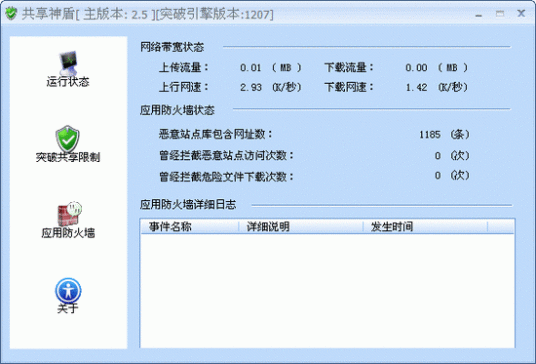Click the 下载流量 value 0.00
This screenshot has height=364, width=536.
(x=416, y=68)
